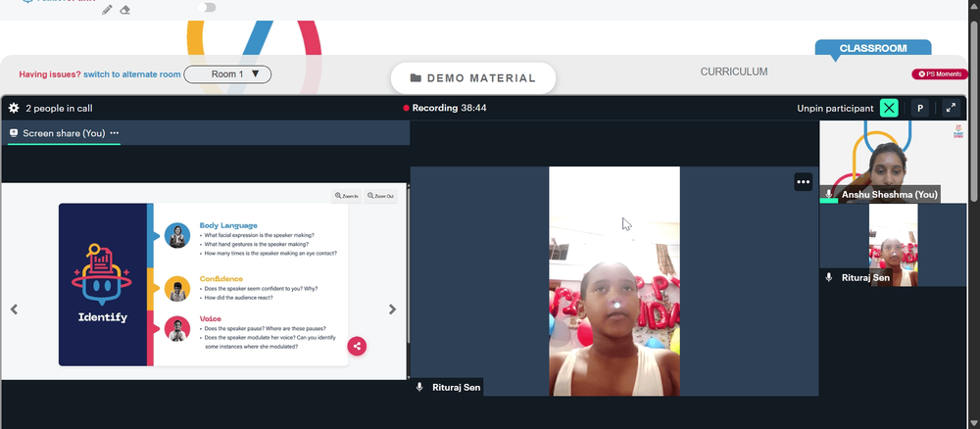Go to the previous slide arrow
Viewport: 980px width, 429px height.
[14, 310]
